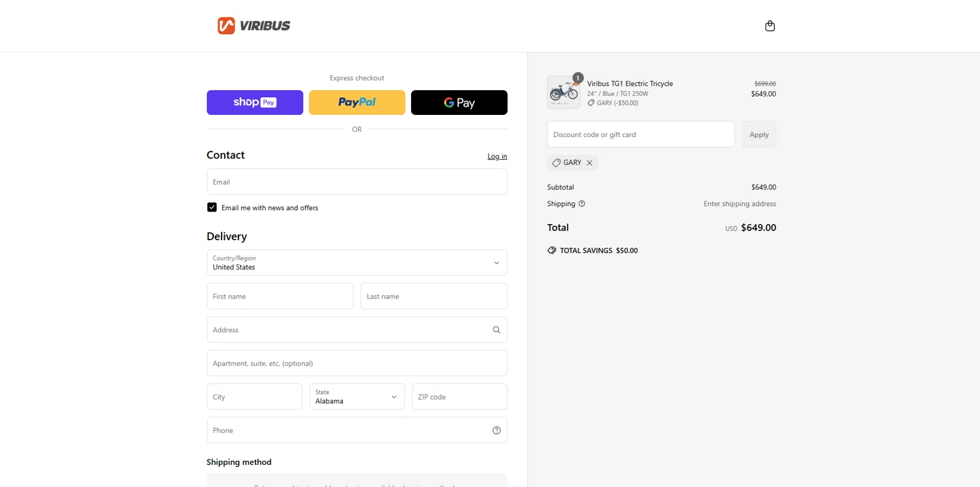
Task: Open the State dropdown showing Alabama
Action: tap(357, 396)
